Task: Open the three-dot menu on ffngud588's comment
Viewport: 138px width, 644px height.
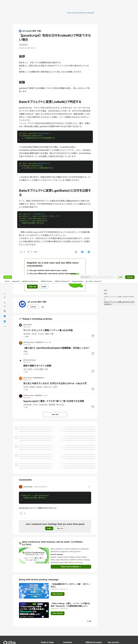Action: (x=89, y=487)
